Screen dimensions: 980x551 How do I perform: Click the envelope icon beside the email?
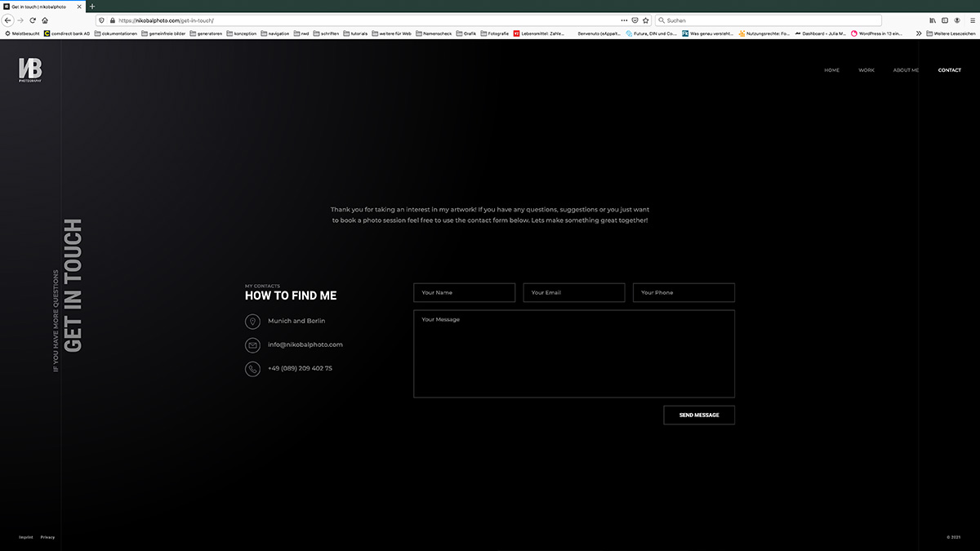(252, 345)
